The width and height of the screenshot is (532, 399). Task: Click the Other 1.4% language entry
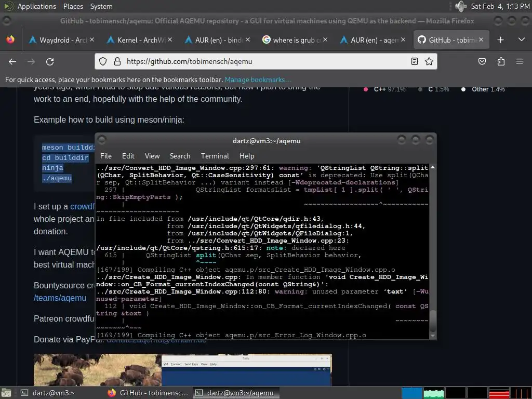[x=483, y=89]
